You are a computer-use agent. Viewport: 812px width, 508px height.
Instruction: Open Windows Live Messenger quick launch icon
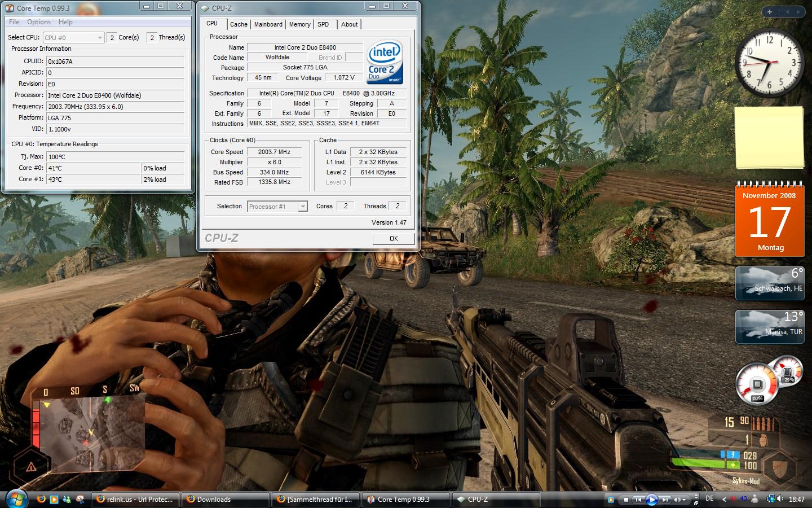coord(67,499)
